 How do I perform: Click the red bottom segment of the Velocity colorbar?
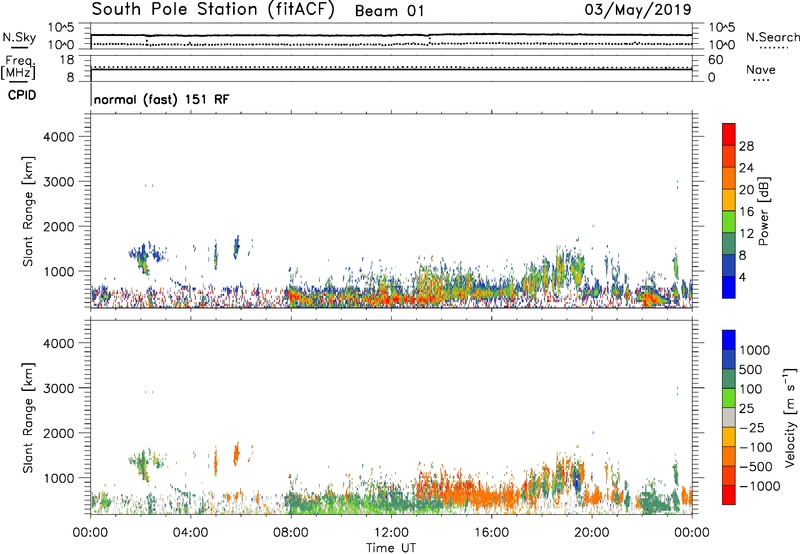coord(729,495)
